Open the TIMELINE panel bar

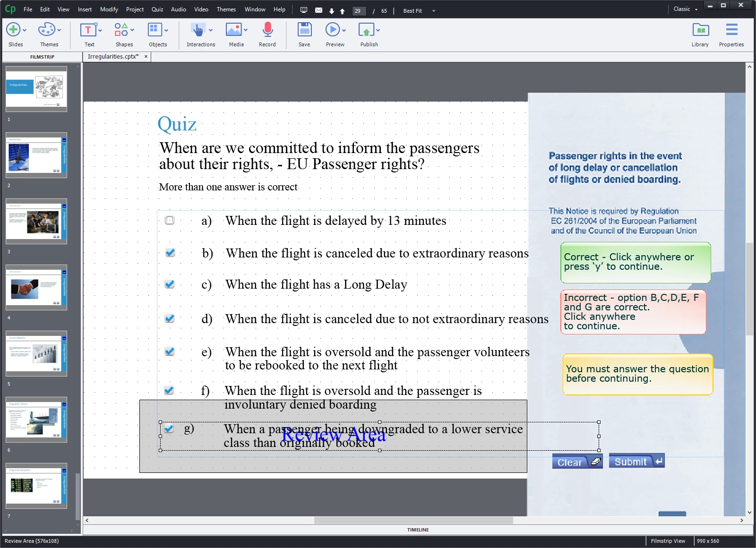pos(418,530)
